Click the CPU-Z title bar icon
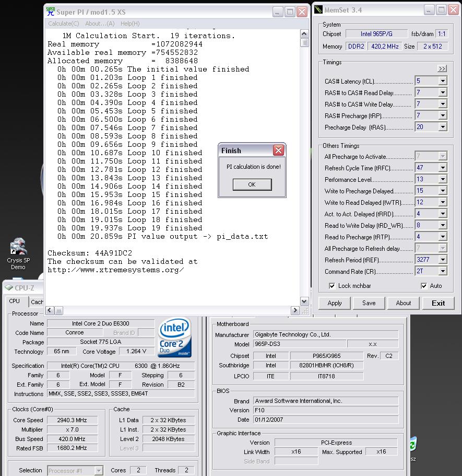The height and width of the screenshot is (476, 462). point(9,287)
